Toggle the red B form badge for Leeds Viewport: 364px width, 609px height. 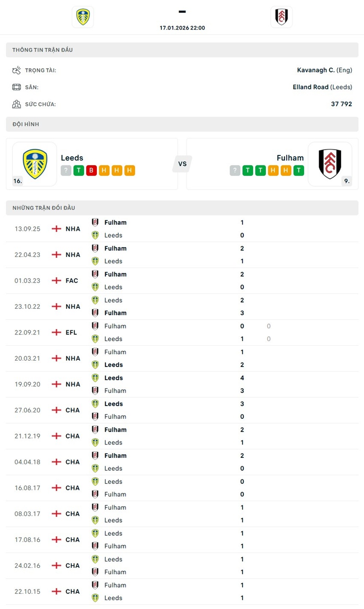click(x=90, y=170)
